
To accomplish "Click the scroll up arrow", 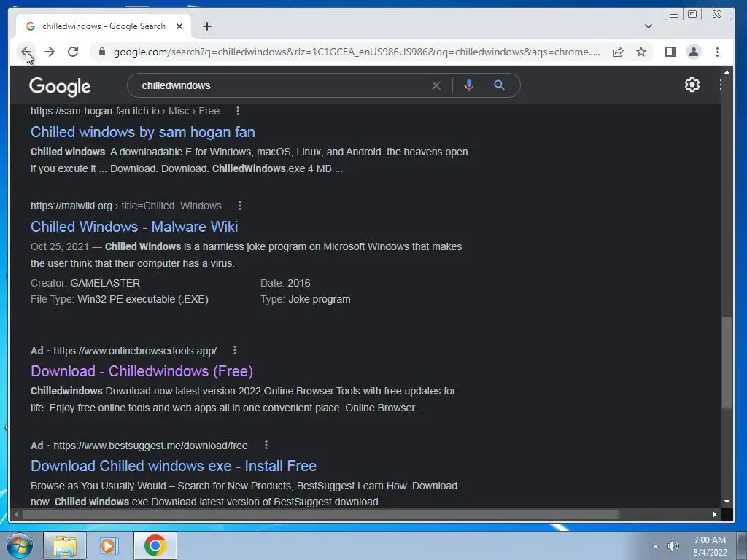I will pyautogui.click(x=727, y=72).
